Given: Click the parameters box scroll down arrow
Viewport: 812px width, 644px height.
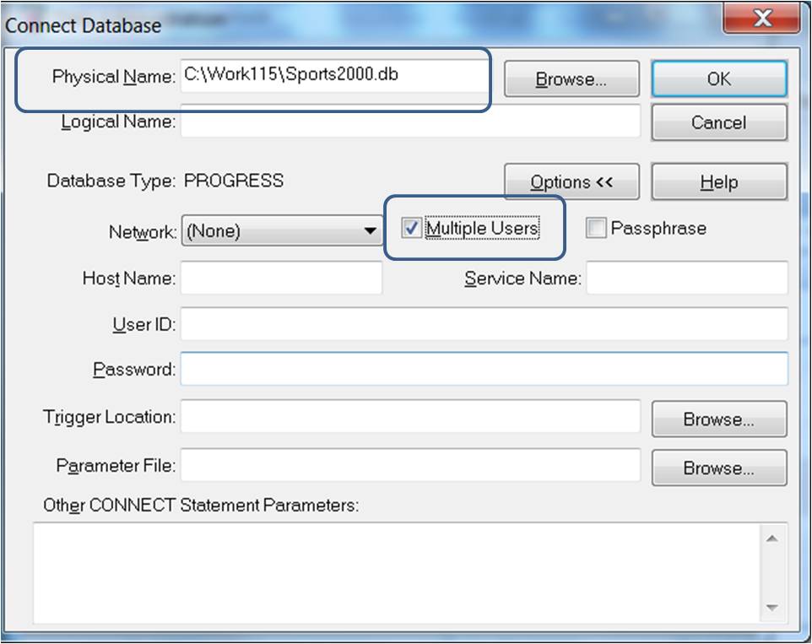Looking at the screenshot, I should [x=772, y=607].
